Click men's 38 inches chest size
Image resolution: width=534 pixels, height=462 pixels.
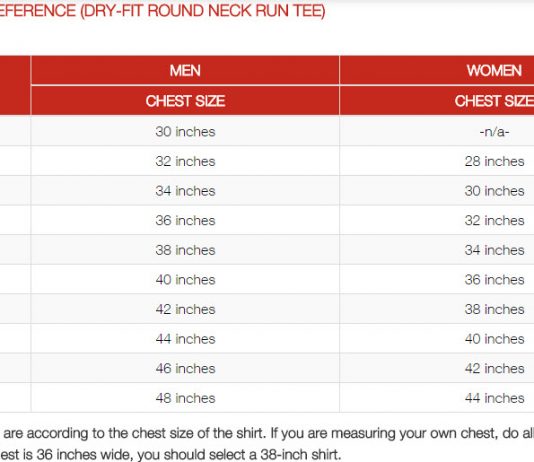click(185, 250)
